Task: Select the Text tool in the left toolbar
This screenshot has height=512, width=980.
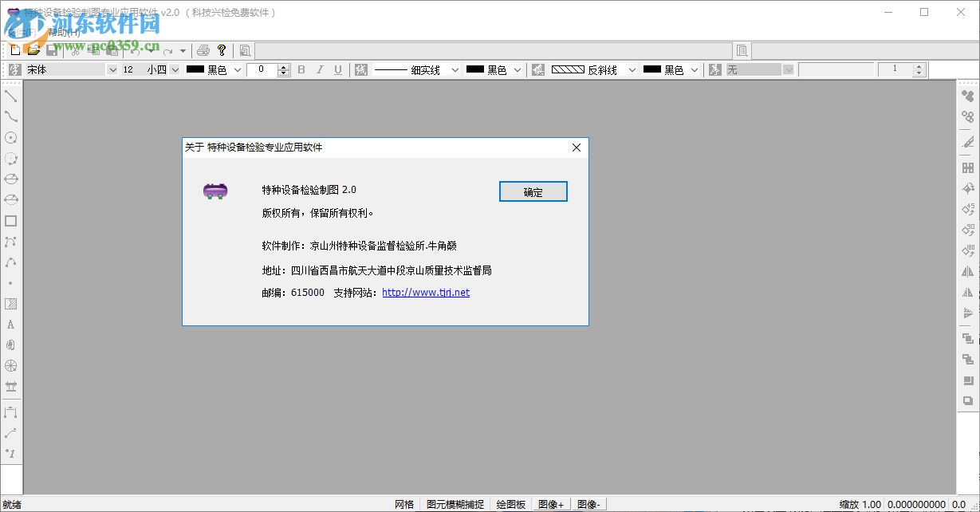Action: click(10, 324)
